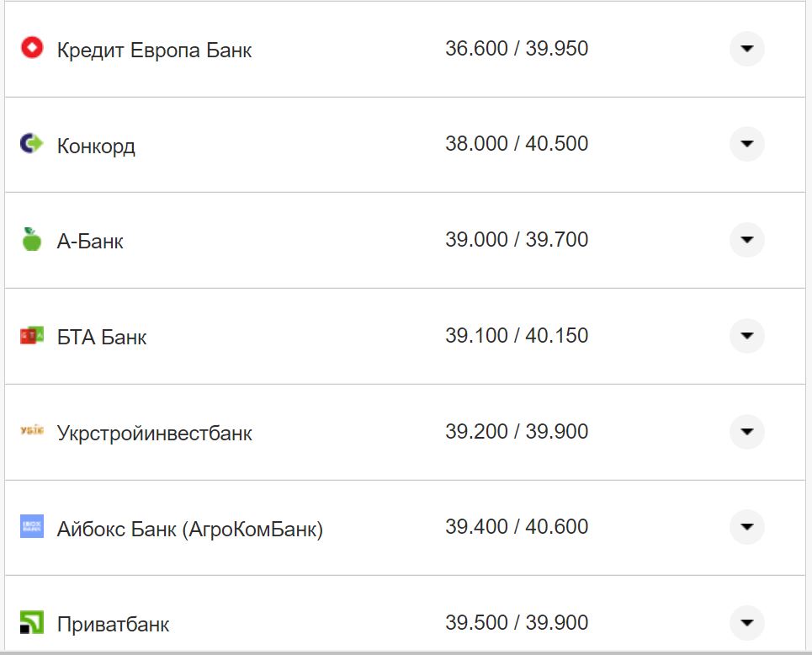Click the Конкорд bank logo icon
This screenshot has width=812, height=655.
click(x=31, y=144)
